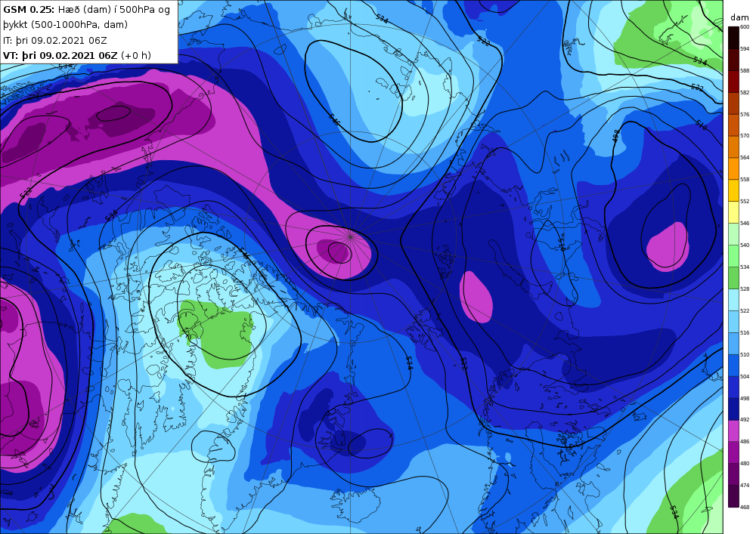The height and width of the screenshot is (534, 756).
Task: Click the '564' value on the color scale
Action: [x=745, y=158]
